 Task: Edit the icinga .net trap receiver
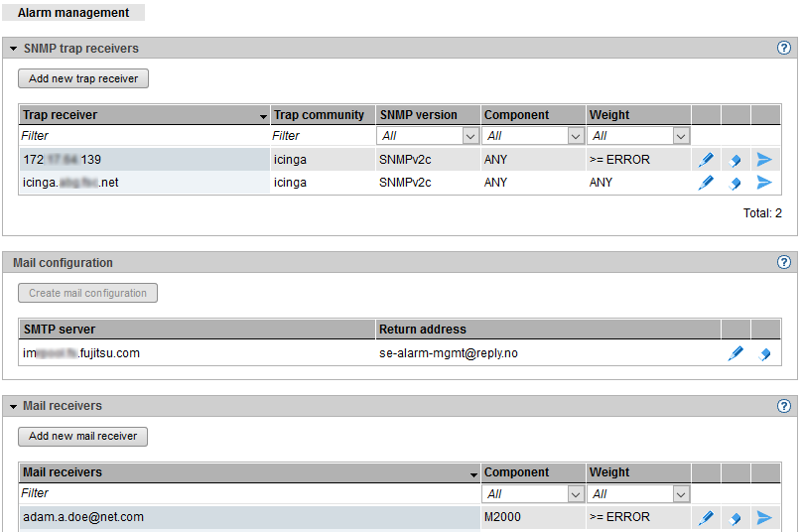(706, 183)
